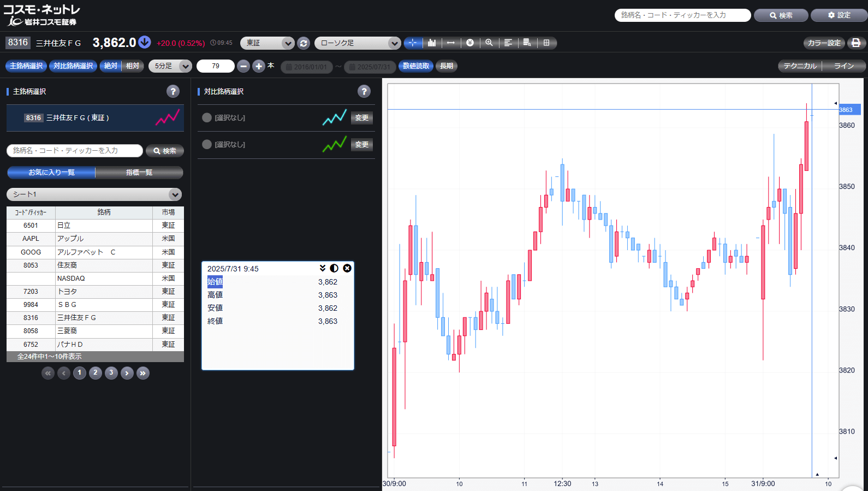
Task: Switch to 相対 relative display mode
Action: [x=133, y=66]
